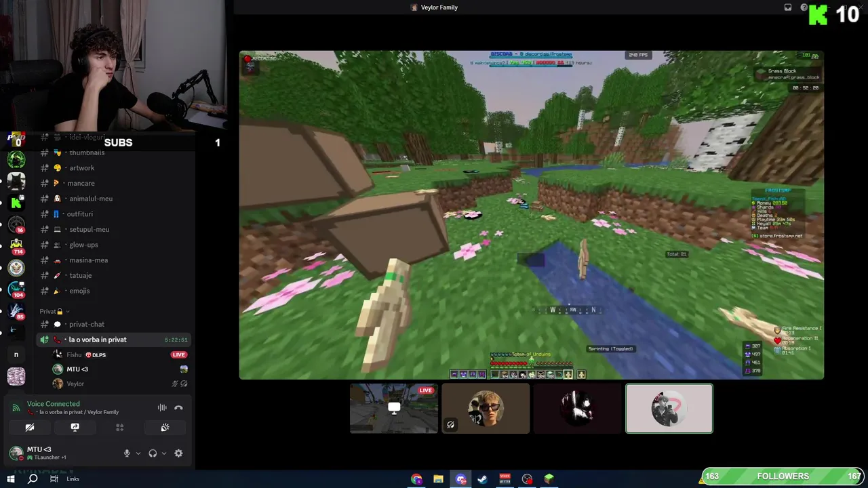868x488 pixels.
Task: Open the LIVE stream thumbnail tile
Action: tap(394, 408)
